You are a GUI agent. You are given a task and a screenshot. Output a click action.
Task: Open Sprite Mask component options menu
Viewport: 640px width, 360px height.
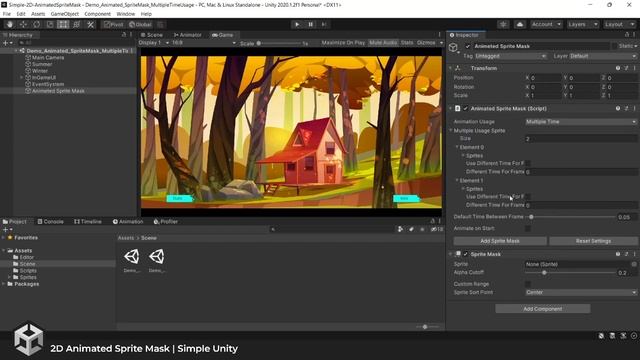tap(634, 254)
